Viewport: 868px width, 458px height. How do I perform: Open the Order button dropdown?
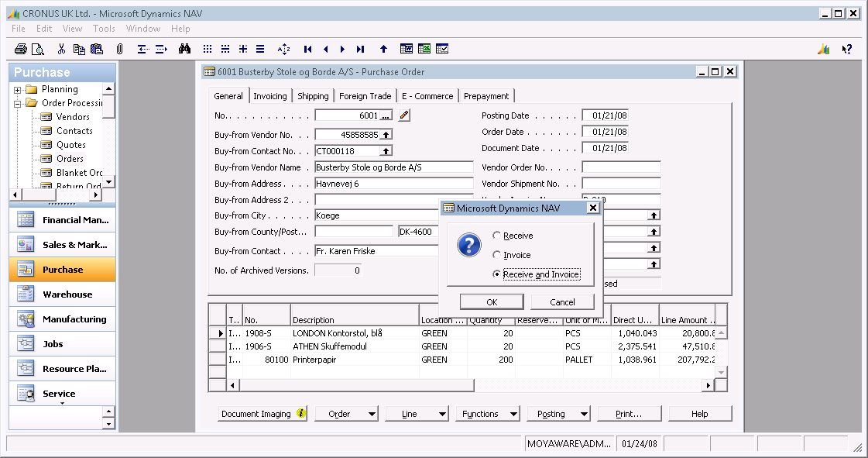[346, 414]
